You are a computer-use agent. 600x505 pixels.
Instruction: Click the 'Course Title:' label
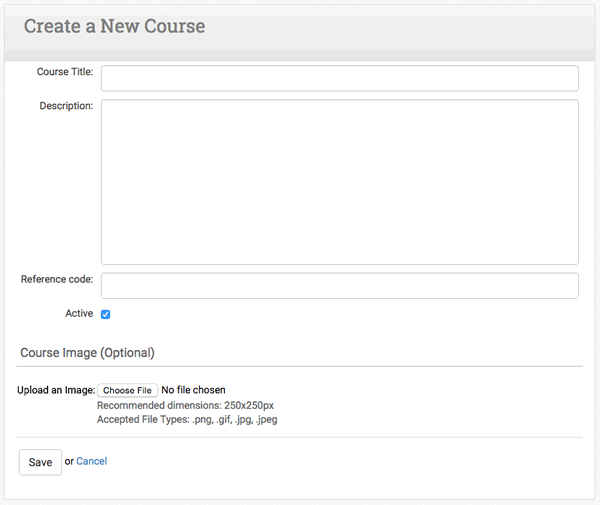pyautogui.click(x=65, y=72)
